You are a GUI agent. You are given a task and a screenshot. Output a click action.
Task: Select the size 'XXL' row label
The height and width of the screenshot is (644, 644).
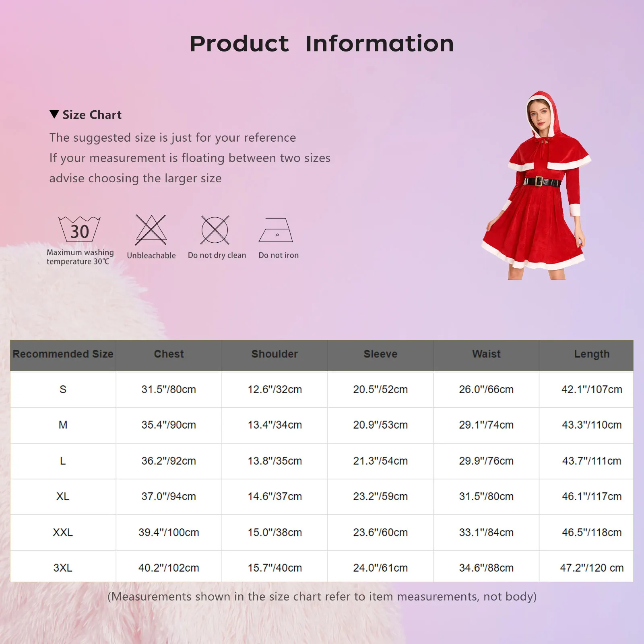pyautogui.click(x=63, y=532)
